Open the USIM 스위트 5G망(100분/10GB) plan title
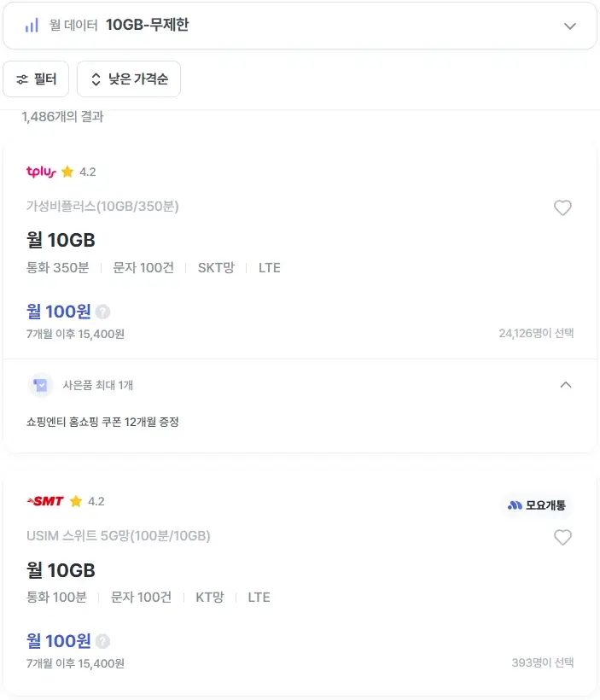Screen dimensions: 600x700 [x=119, y=535]
